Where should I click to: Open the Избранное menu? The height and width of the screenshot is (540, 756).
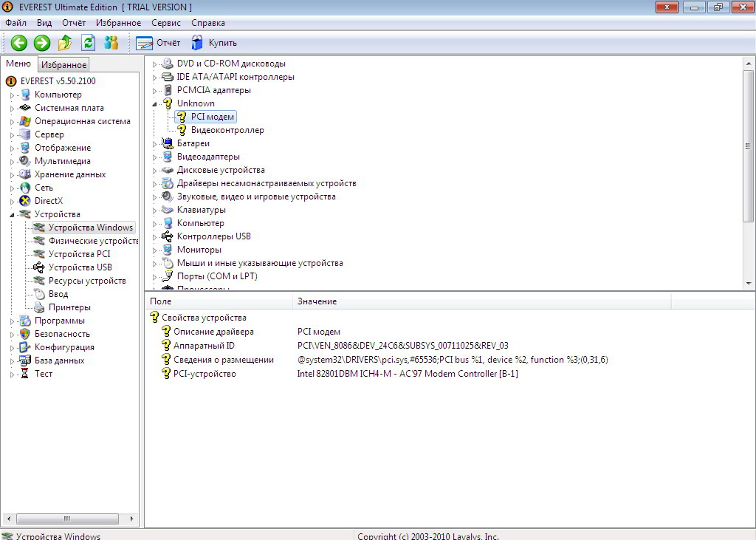[118, 23]
